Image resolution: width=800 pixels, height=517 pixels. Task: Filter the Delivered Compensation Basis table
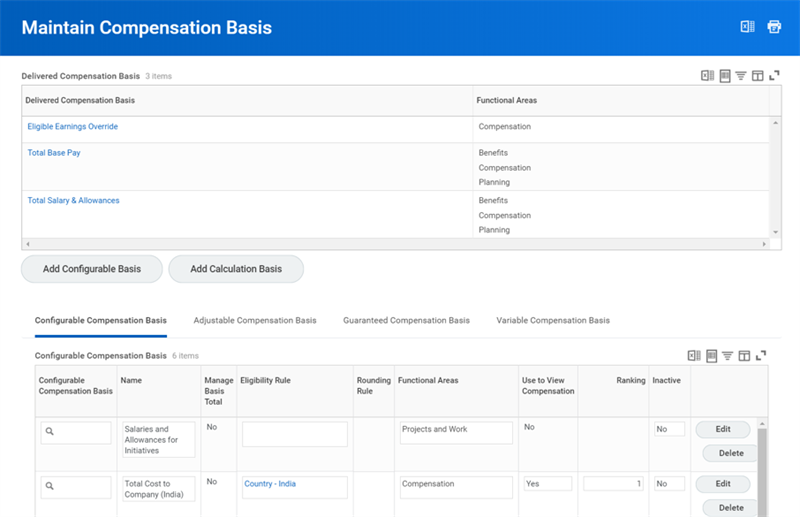741,76
